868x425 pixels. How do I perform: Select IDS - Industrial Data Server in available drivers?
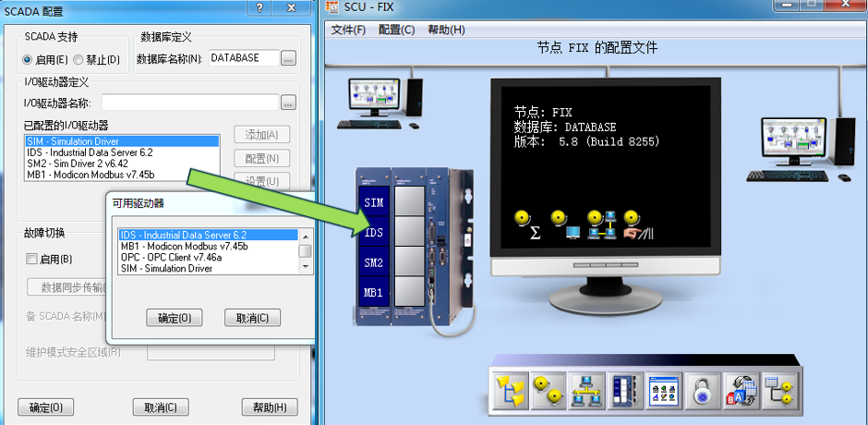209,235
